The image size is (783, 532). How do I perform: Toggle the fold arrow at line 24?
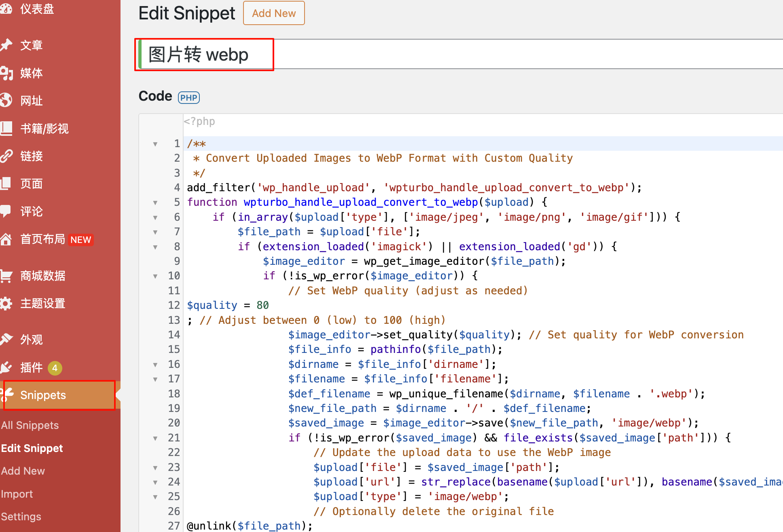pos(155,482)
